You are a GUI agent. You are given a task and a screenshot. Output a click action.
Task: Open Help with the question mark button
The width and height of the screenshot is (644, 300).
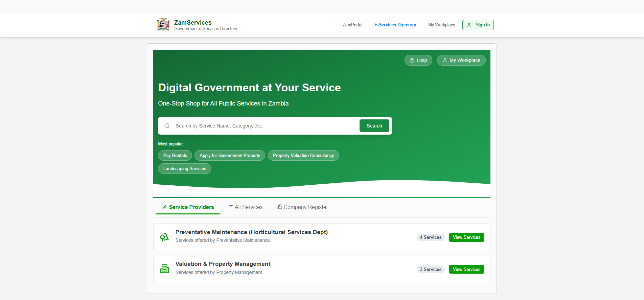(x=418, y=60)
